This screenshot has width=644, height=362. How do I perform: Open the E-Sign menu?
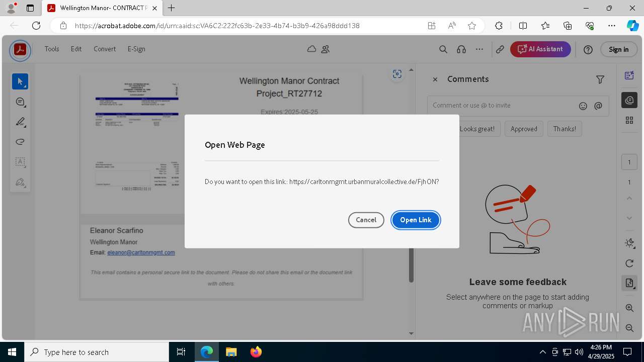click(x=136, y=49)
